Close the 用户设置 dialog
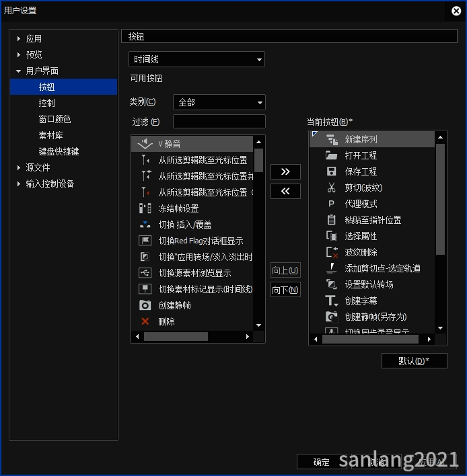 [456, 11]
